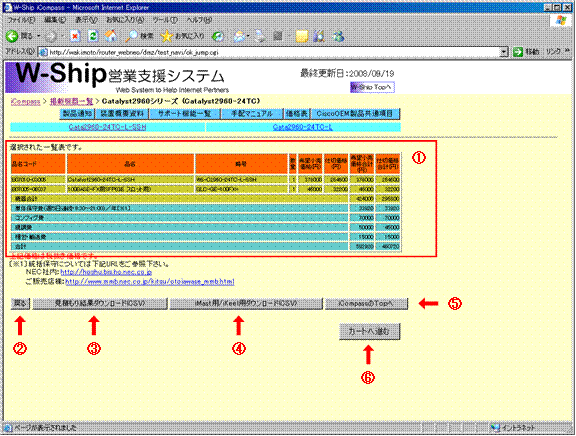Click the NEC社内 maintenance URL link
The width and height of the screenshot is (576, 436).
(x=106, y=272)
